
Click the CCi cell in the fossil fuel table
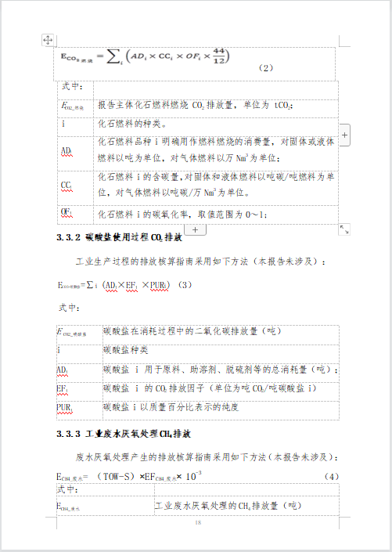[x=75, y=189]
